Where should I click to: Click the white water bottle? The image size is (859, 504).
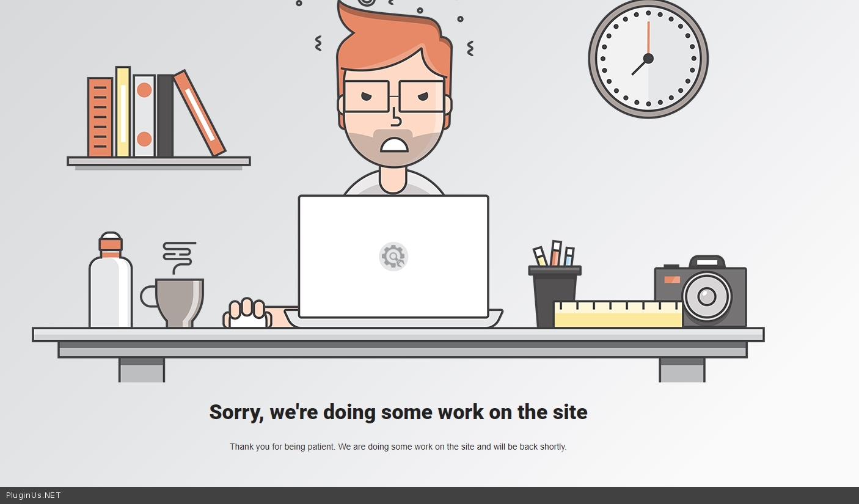click(111, 280)
